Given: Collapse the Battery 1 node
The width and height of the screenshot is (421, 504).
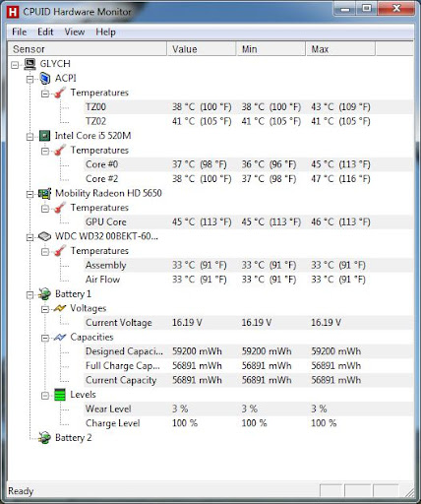Looking at the screenshot, I should click(30, 295).
